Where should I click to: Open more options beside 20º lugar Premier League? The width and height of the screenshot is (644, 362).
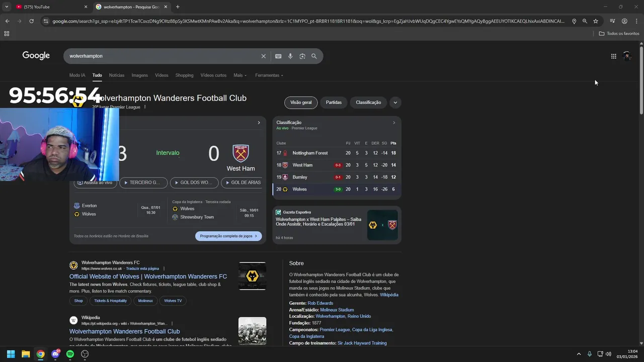coord(145,107)
